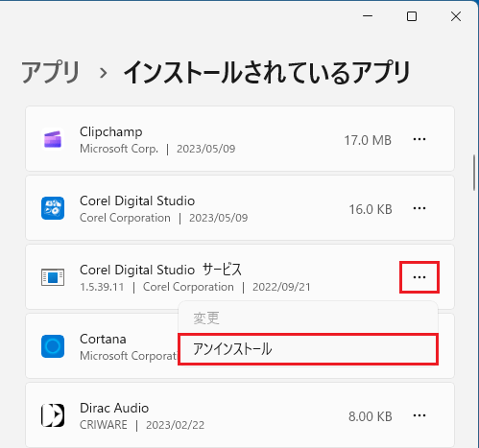
Task: Click the Corel Digital Studio サービス name
Action: [x=160, y=270]
